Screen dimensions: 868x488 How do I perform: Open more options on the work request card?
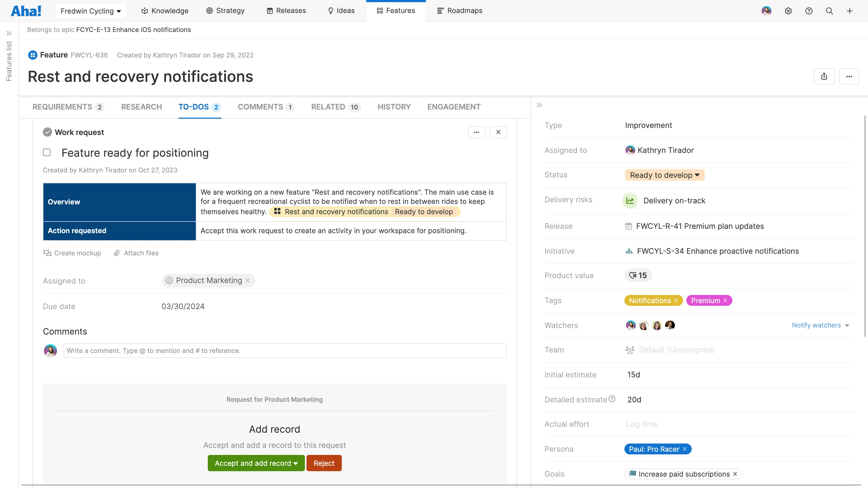pyautogui.click(x=477, y=132)
